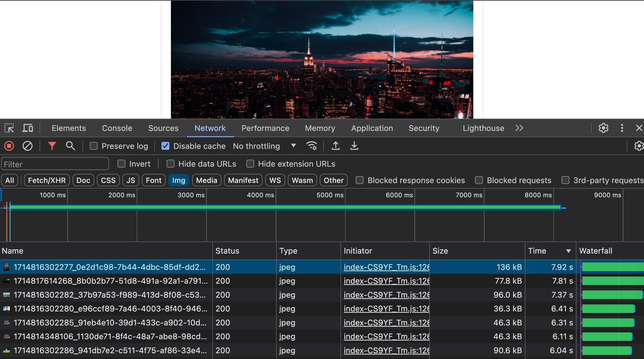The image size is (644, 359).
Task: Enable the Preserve log checkbox
Action: [x=93, y=146]
